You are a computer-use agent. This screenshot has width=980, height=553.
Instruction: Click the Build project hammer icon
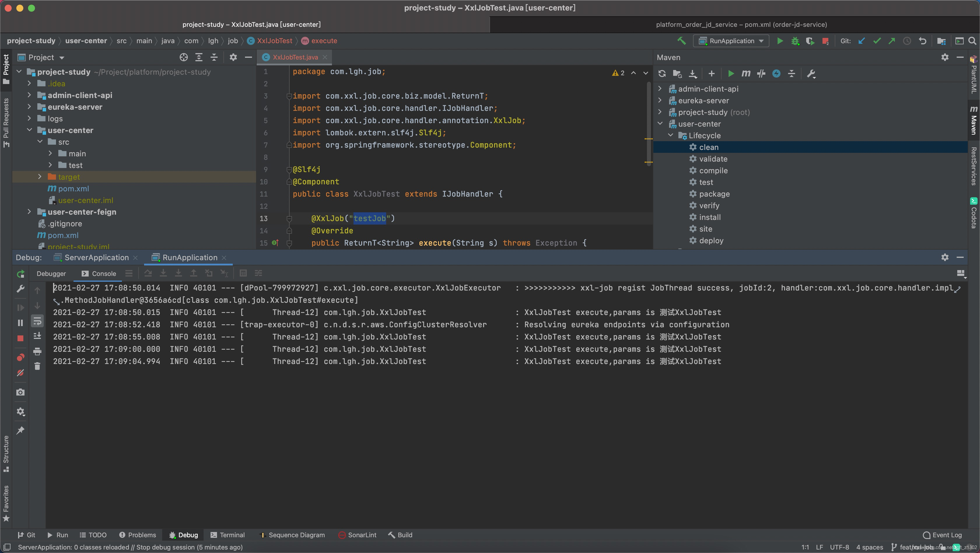pos(681,41)
